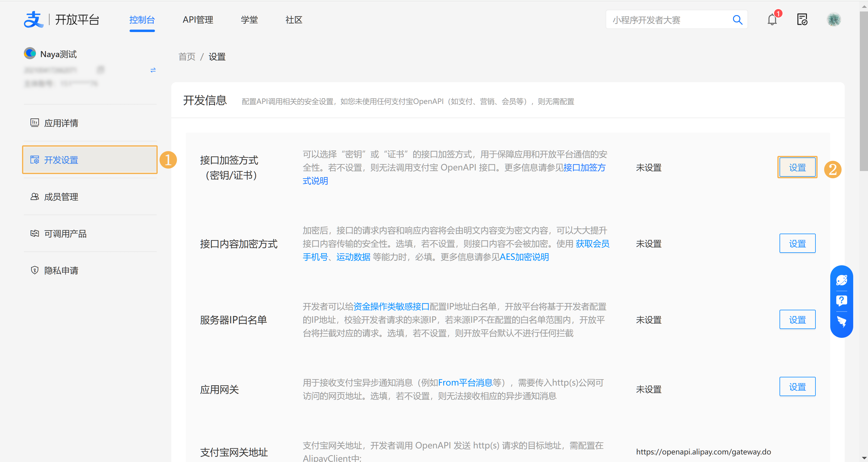Open the 学堂 top navigation tab
Image resolution: width=868 pixels, height=462 pixels.
coord(249,20)
